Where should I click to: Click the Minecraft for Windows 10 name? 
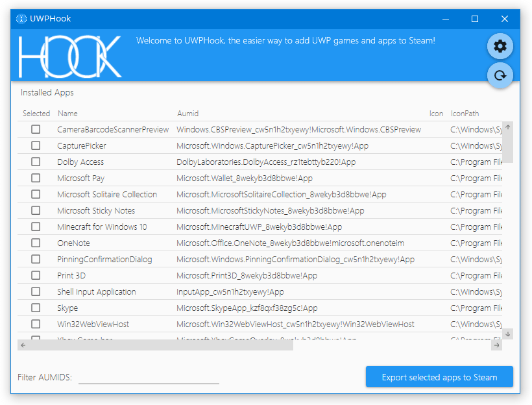point(102,227)
